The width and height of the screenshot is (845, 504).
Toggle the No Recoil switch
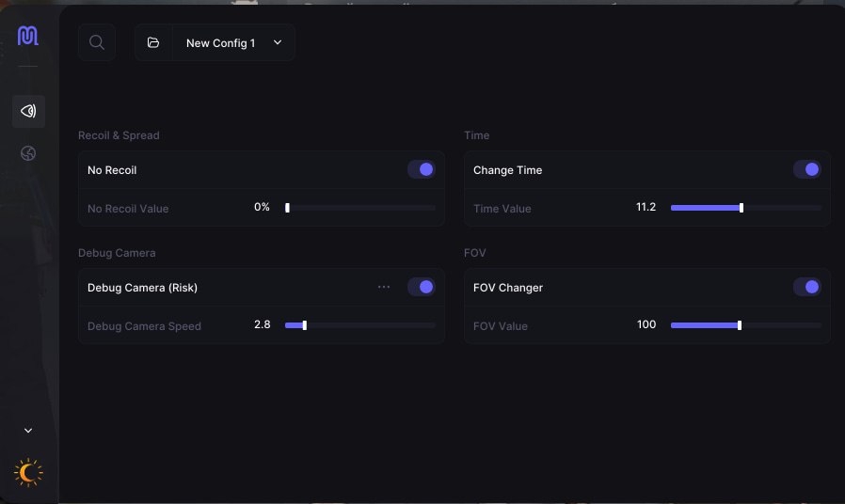(x=422, y=169)
